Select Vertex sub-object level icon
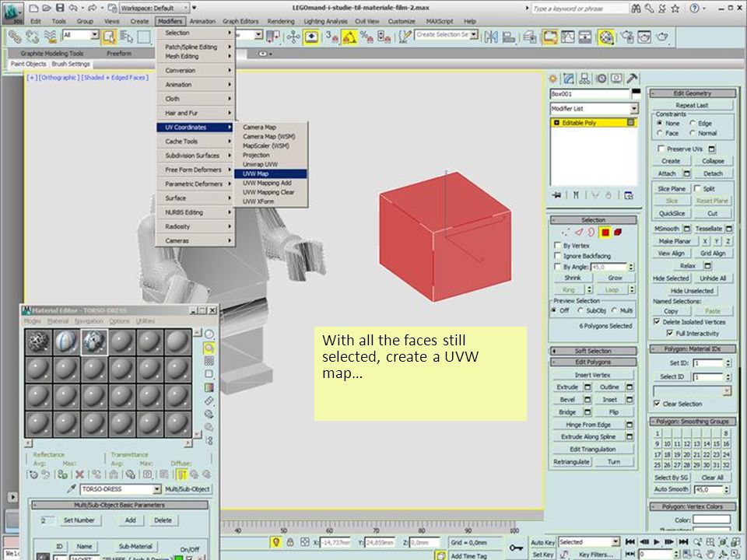Image resolution: width=747 pixels, height=560 pixels. tap(566, 233)
